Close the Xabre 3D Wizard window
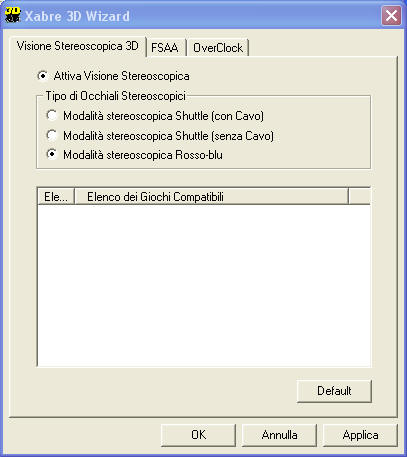The image size is (407, 457). (x=391, y=15)
